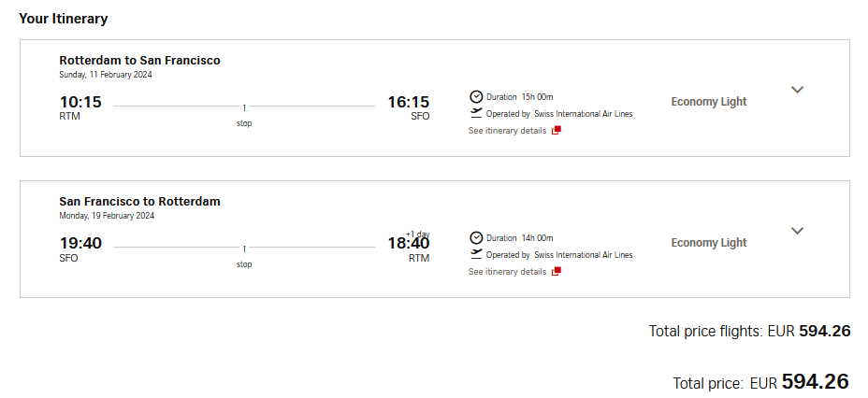Click the Total price EUR 594.26 amount
Screen dimensions: 868x398
tap(815, 382)
